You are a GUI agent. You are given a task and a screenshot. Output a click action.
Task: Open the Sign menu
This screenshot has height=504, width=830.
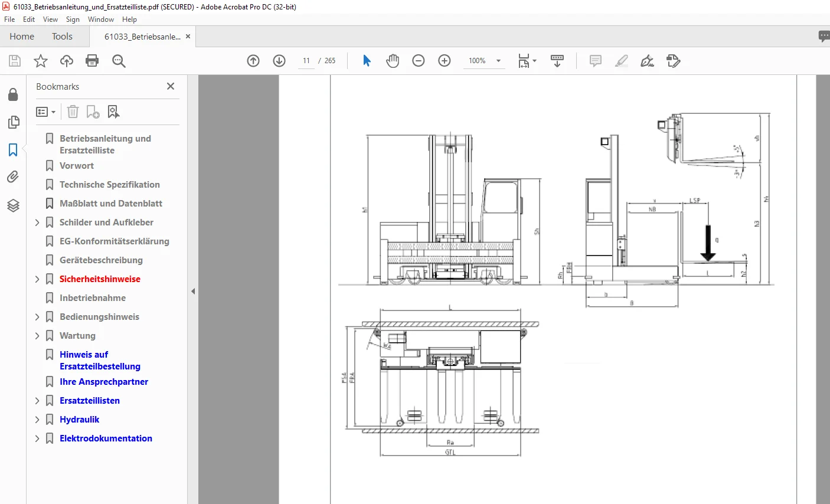click(73, 19)
